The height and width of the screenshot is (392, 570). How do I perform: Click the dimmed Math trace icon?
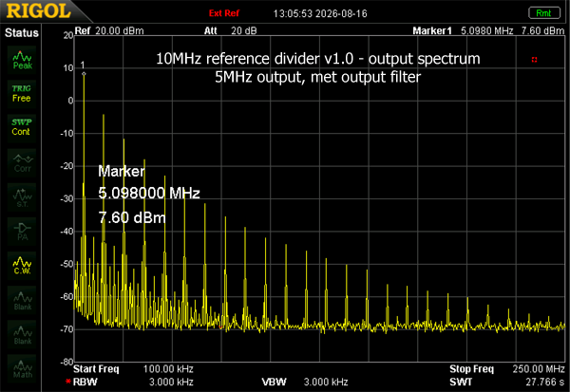click(x=23, y=368)
